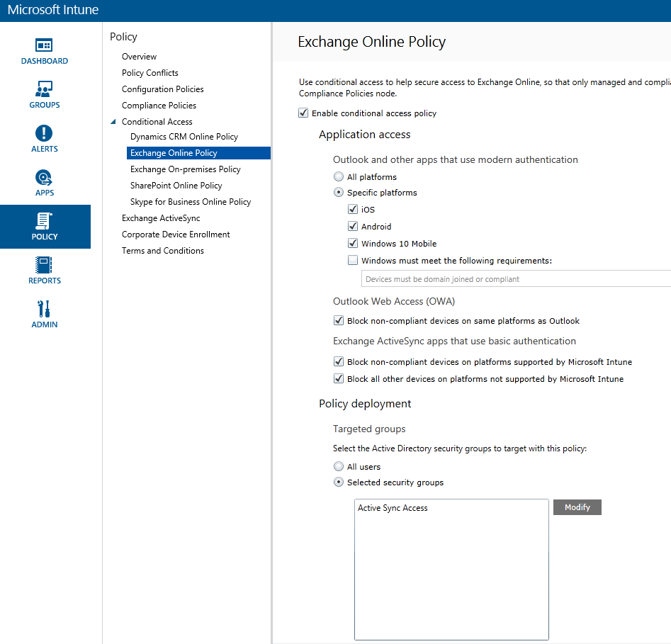Select the All users radio button
The width and height of the screenshot is (671, 644).
click(339, 466)
